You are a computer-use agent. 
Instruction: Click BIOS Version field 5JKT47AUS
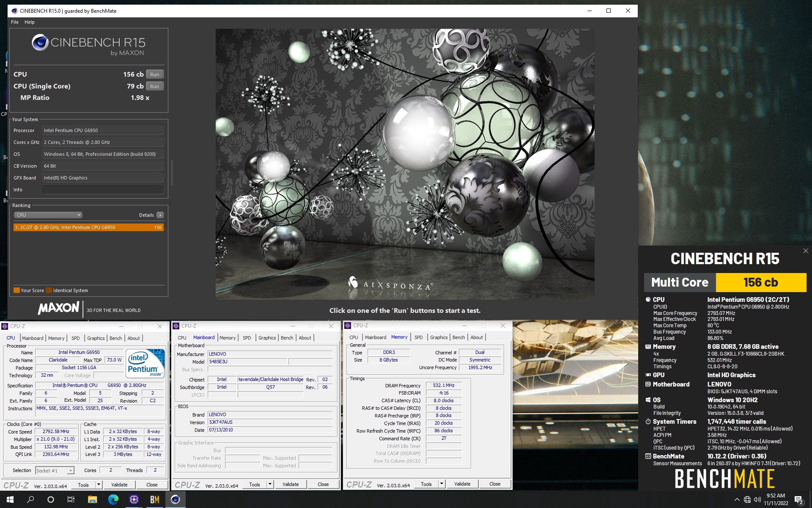coord(270,422)
